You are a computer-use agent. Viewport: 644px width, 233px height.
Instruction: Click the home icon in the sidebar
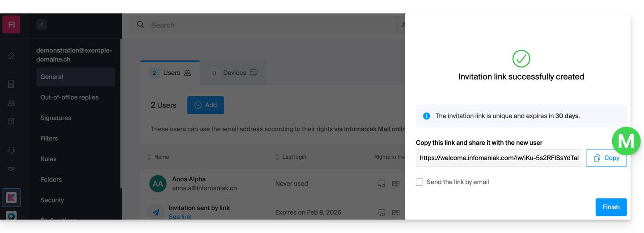tap(12, 56)
